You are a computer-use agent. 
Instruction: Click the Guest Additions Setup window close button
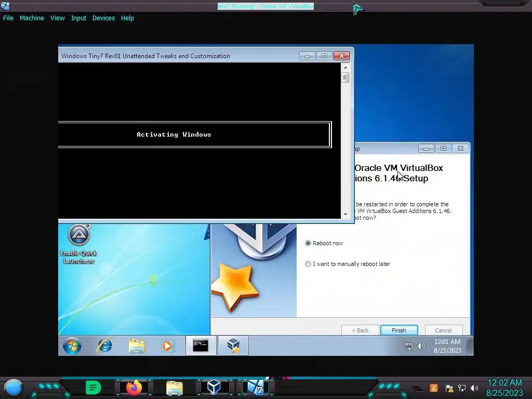(460, 149)
